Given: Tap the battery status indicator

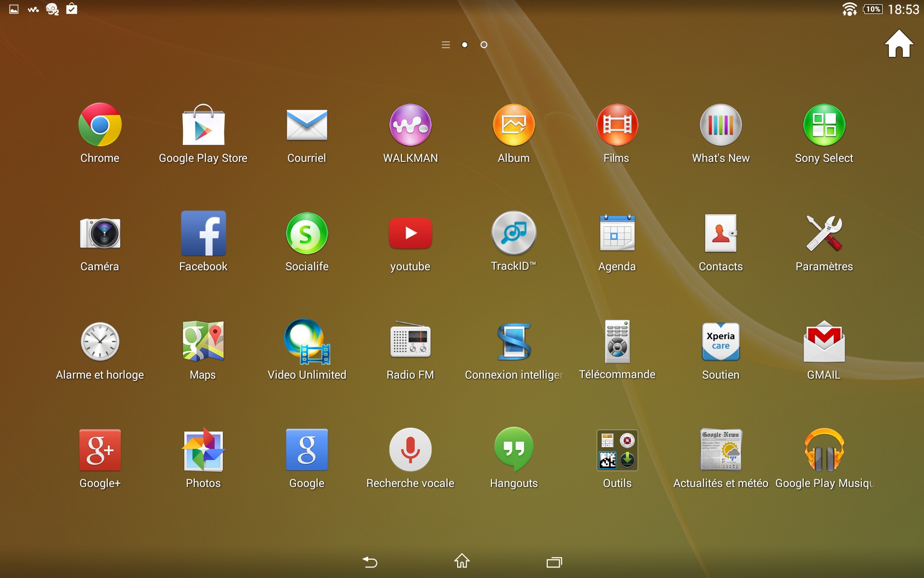Looking at the screenshot, I should (x=873, y=9).
